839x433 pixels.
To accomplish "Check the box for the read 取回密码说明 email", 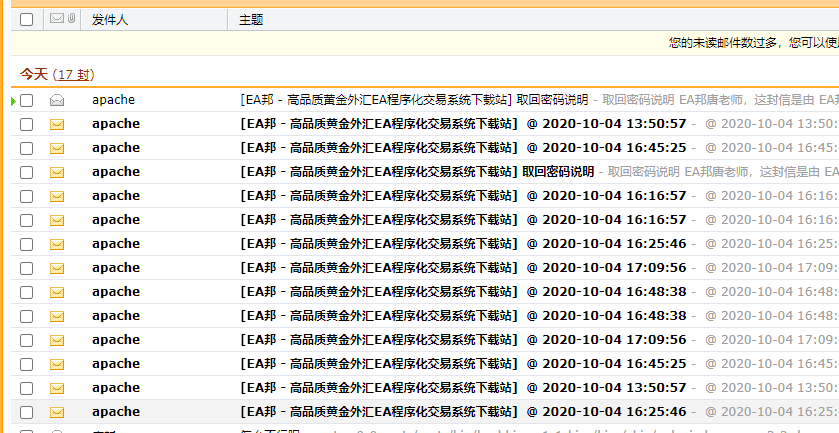I will [26, 100].
